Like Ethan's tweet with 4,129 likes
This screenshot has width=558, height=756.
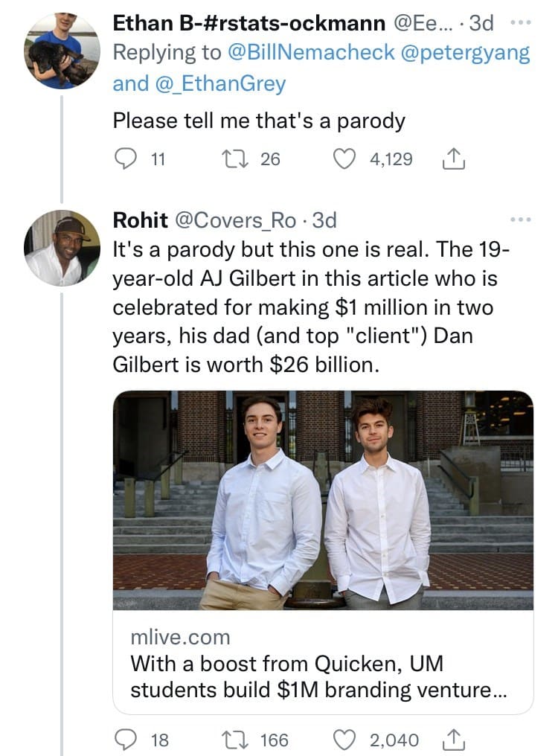pos(344,159)
